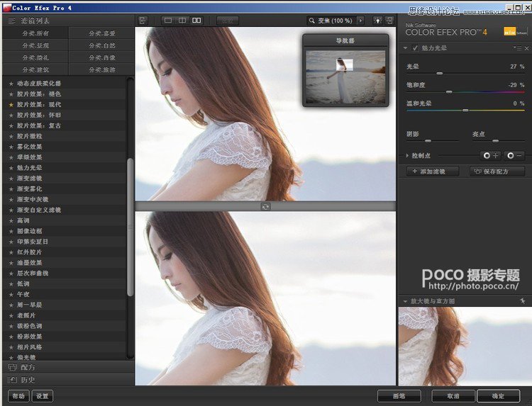Open the zoom level dropdown arrow
This screenshot has height=406, width=532.
[360, 21]
